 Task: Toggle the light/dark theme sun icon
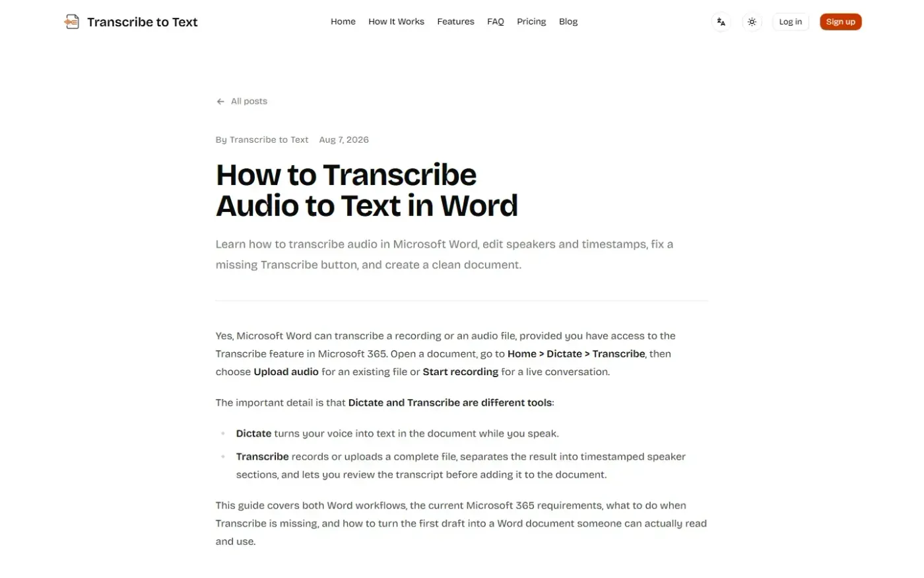click(x=752, y=22)
